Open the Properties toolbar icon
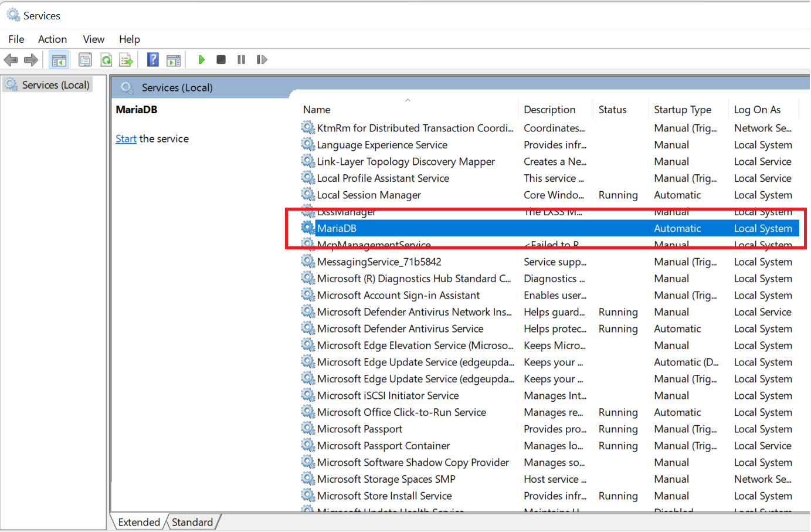Screen dimensions: 811x532 pyautogui.click(x=85, y=60)
